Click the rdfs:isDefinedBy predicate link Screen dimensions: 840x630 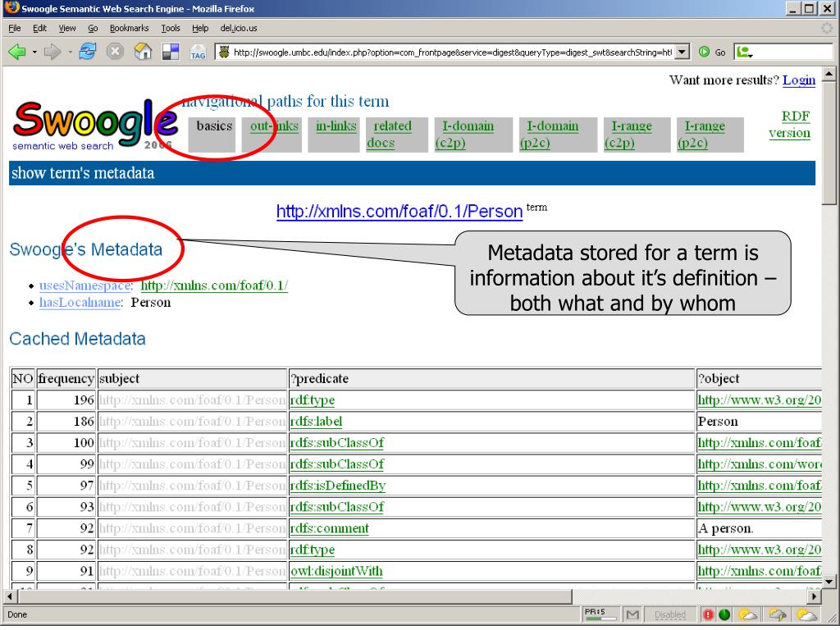(337, 486)
